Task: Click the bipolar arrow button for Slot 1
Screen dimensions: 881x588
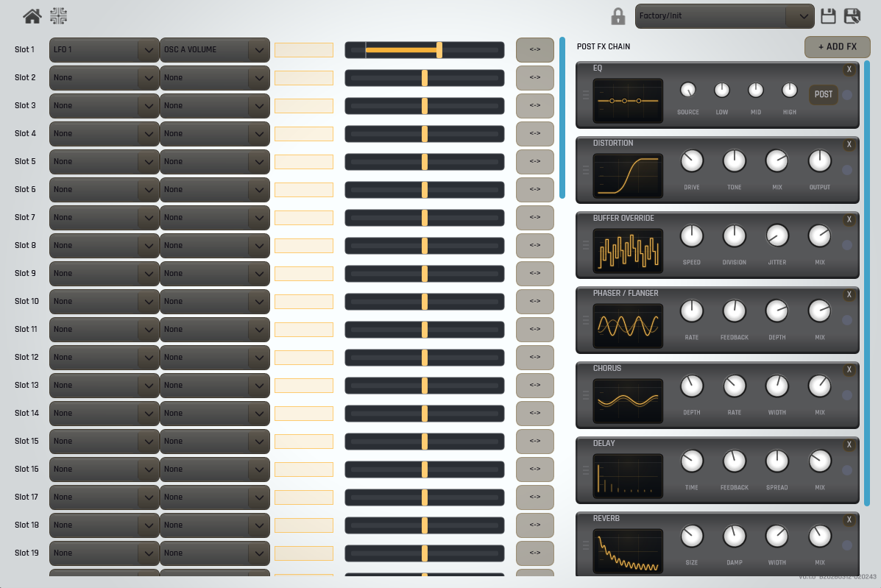Action: pyautogui.click(x=535, y=49)
